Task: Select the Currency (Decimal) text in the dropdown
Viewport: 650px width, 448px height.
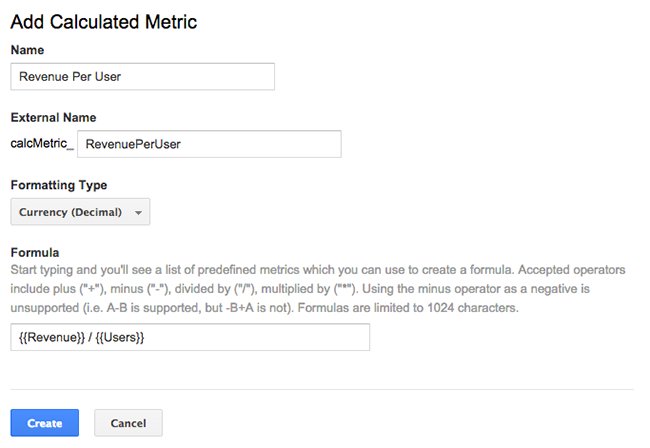Action: [70, 212]
